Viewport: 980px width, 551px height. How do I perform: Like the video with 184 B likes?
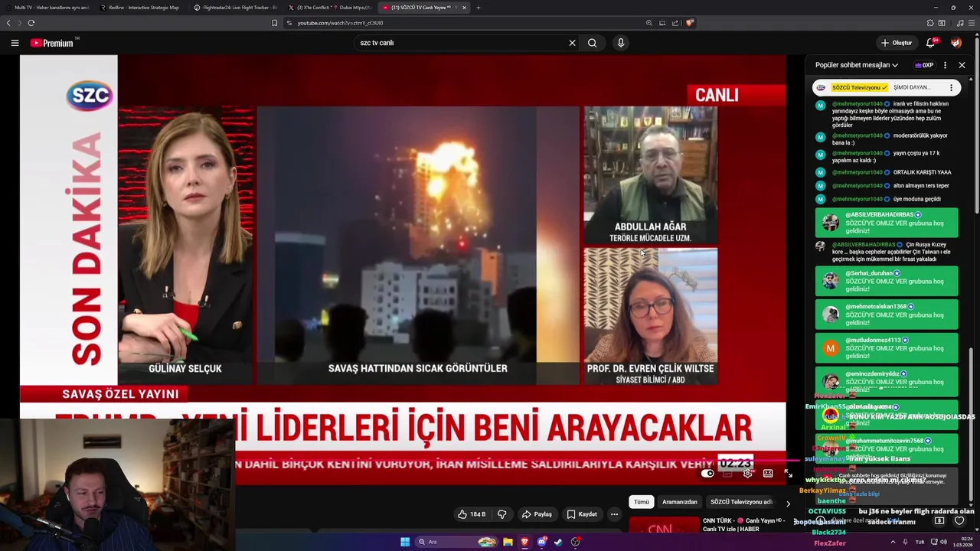tap(472, 514)
